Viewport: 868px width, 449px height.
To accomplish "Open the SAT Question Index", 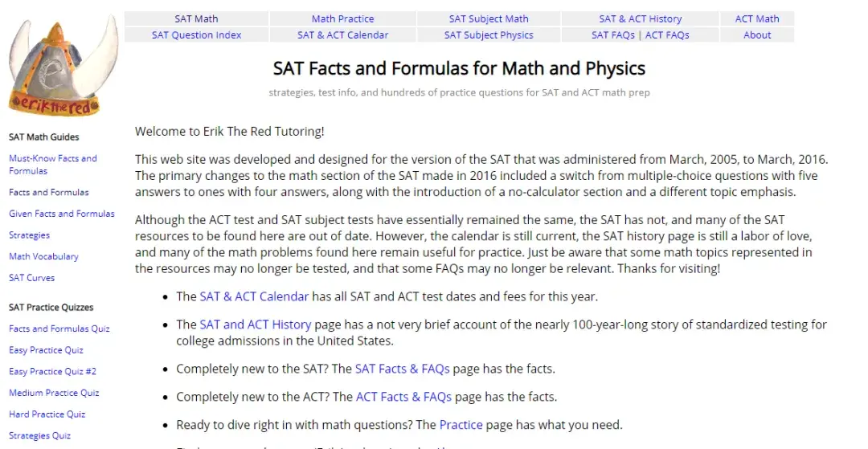I will point(196,35).
